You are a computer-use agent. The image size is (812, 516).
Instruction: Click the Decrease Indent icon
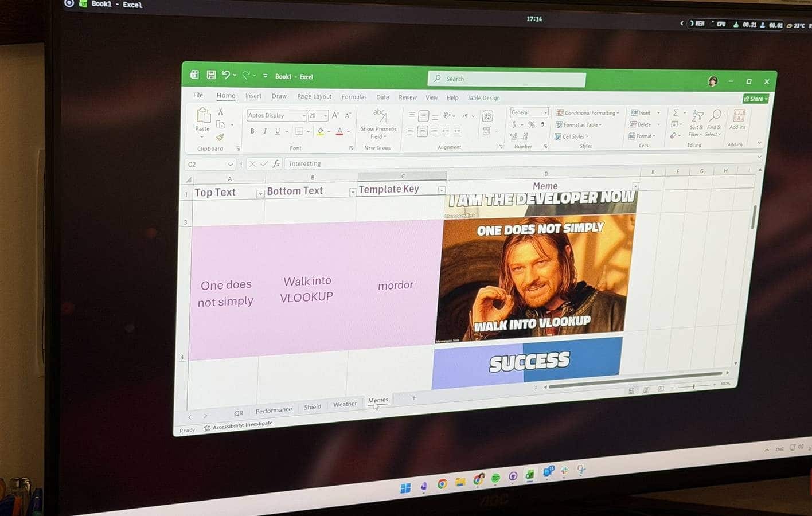[445, 131]
